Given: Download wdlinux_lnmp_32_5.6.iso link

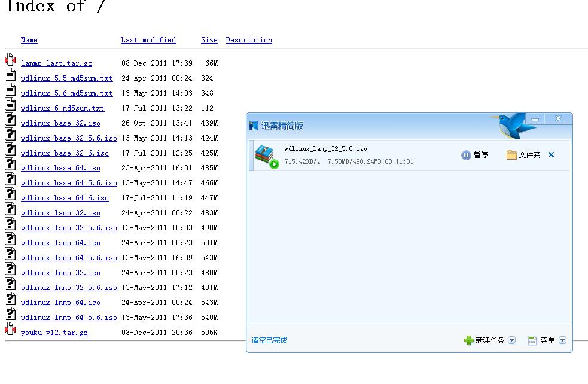Looking at the screenshot, I should (69, 288).
